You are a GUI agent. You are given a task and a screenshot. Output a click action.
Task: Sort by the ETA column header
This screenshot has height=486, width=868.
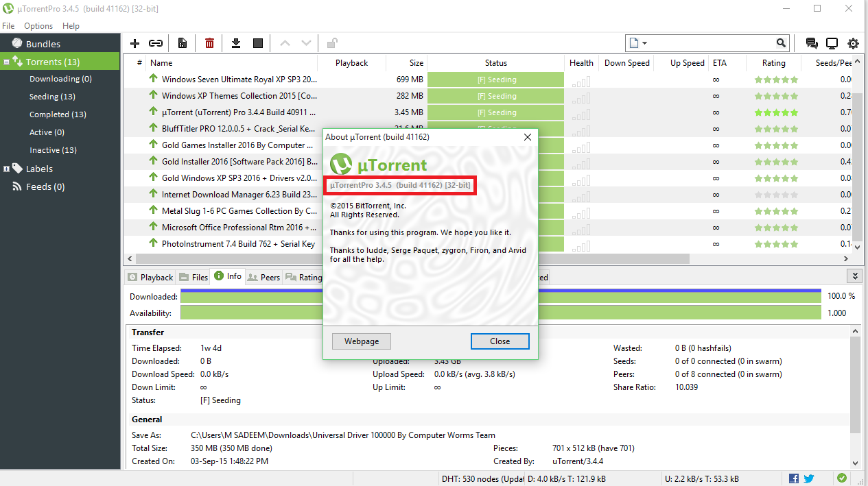tap(727, 62)
